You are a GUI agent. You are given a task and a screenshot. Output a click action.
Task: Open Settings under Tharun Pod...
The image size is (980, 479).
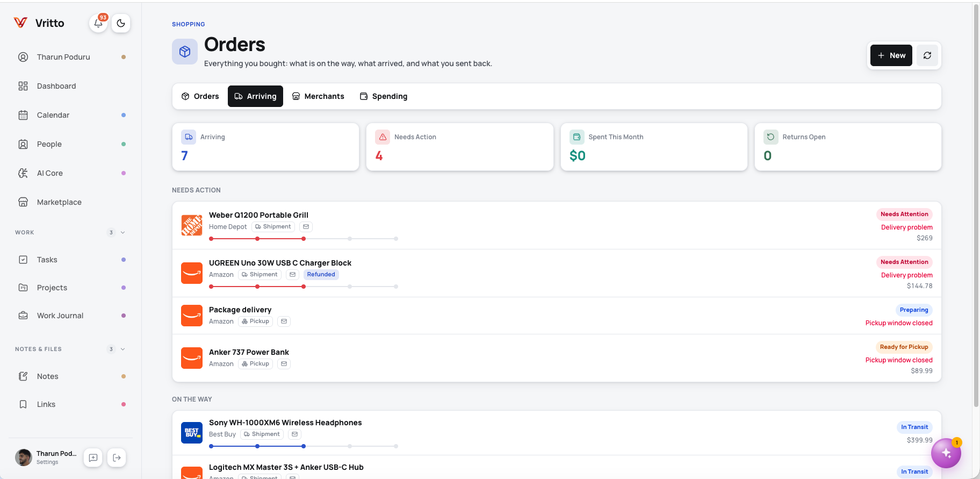pyautogui.click(x=47, y=462)
